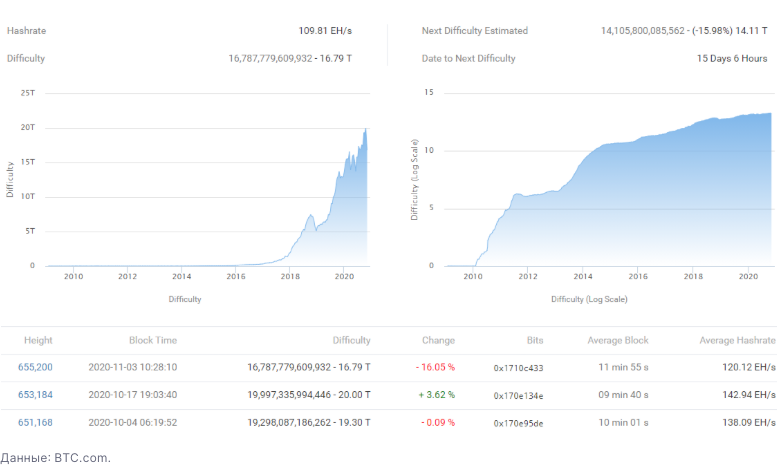This screenshot has height=467, width=777.
Task: Click the Height column header
Action: [38, 340]
